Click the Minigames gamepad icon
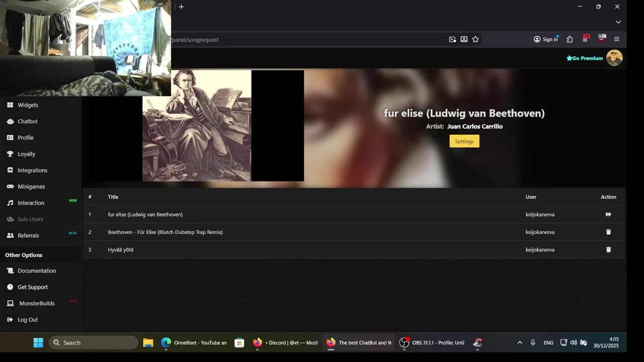The height and width of the screenshot is (362, 644). 10,187
